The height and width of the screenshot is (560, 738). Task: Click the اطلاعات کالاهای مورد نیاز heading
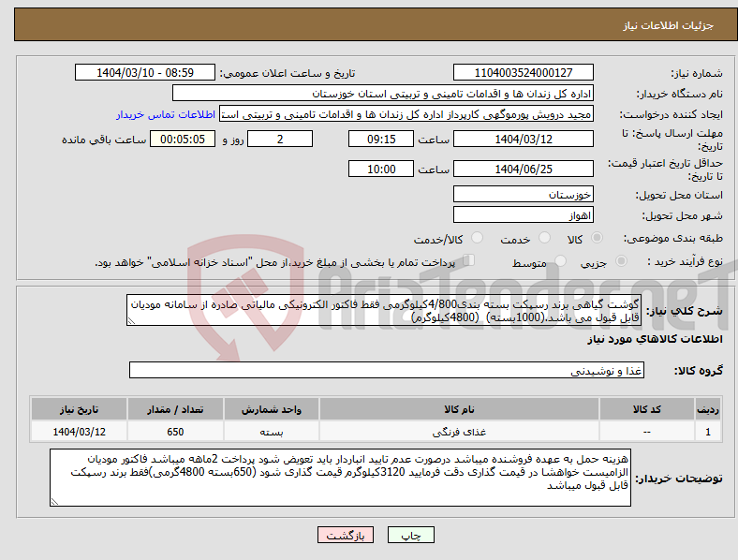(x=655, y=339)
